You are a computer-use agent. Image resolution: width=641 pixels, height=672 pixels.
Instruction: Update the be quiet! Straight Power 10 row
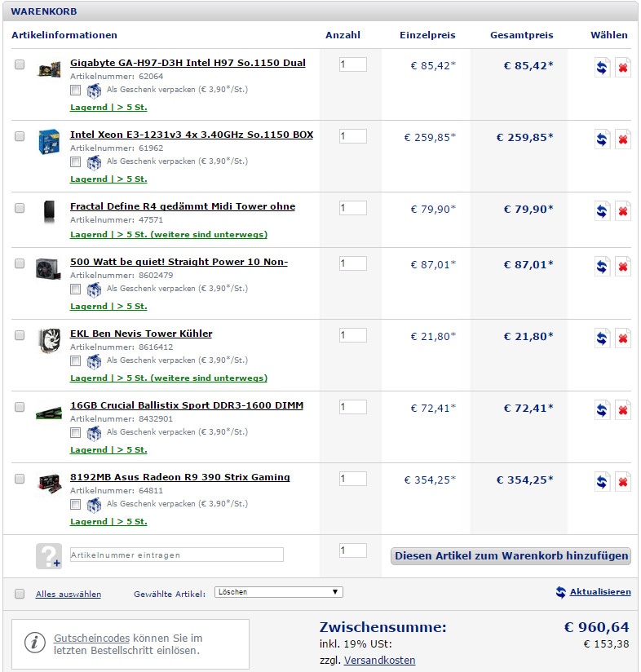pos(602,267)
